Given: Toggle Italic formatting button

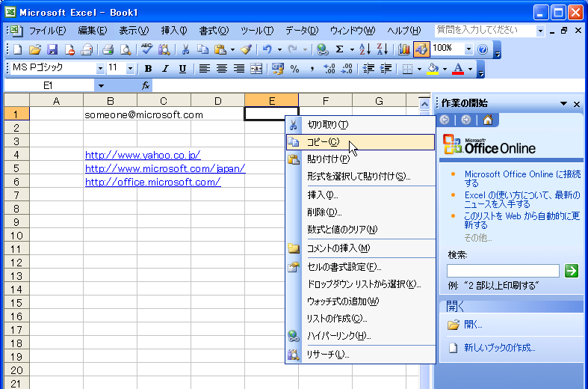Looking at the screenshot, I should pos(165,69).
